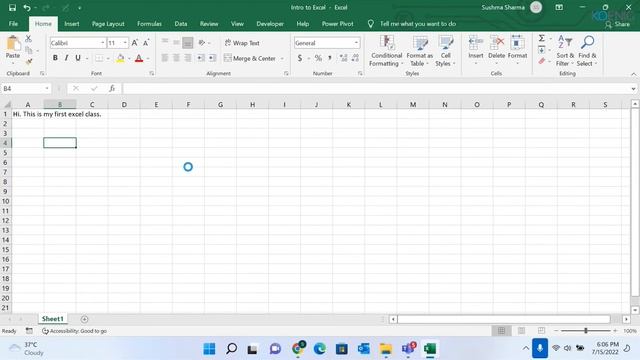The image size is (640, 360).
Task: Decrease font size with the small A
Action: pyautogui.click(x=146, y=43)
